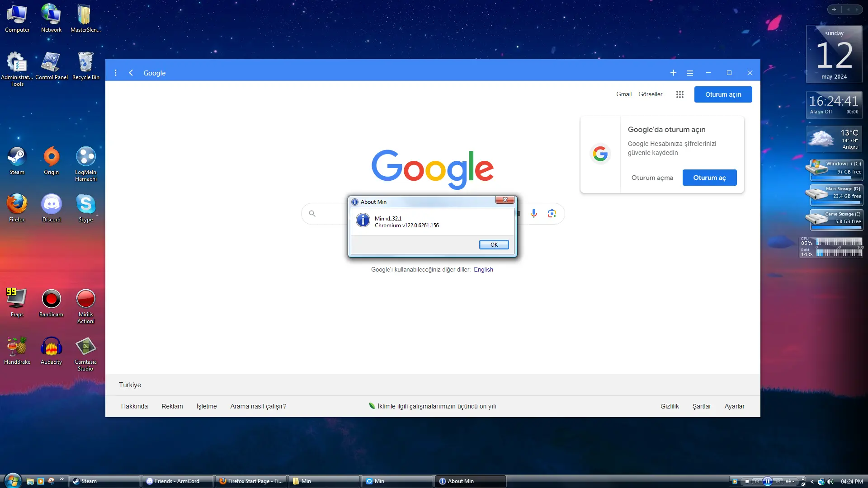Select the HandBrake desktop icon

(x=17, y=351)
